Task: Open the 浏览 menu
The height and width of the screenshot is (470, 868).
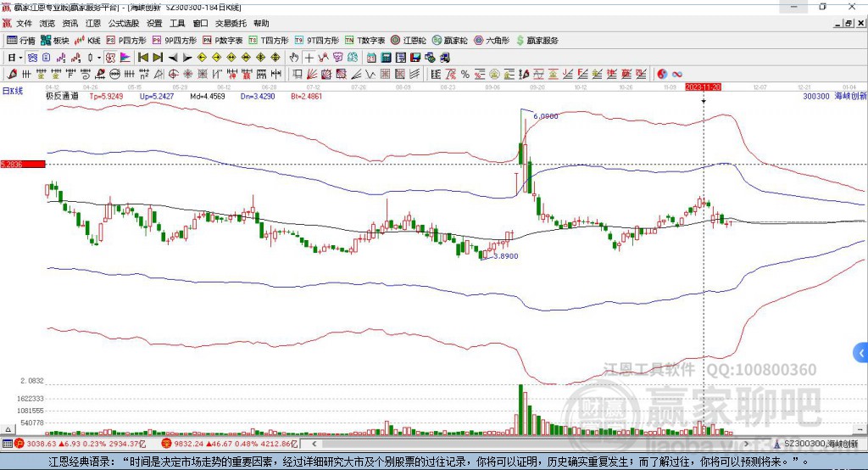Action: (47, 23)
